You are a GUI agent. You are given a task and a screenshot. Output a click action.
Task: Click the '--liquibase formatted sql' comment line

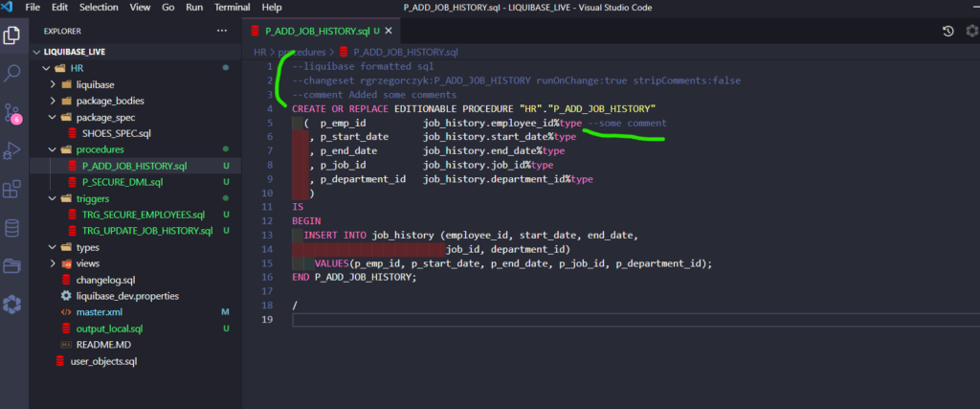[x=363, y=66]
